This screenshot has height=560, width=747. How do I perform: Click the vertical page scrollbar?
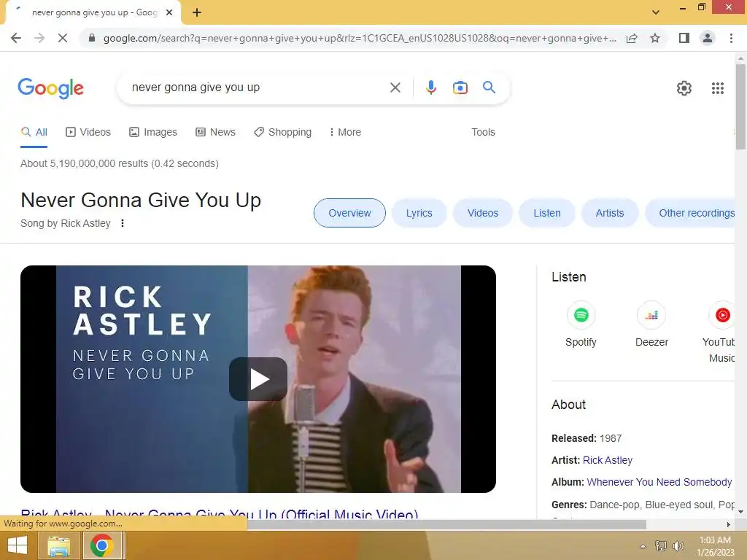point(740,106)
